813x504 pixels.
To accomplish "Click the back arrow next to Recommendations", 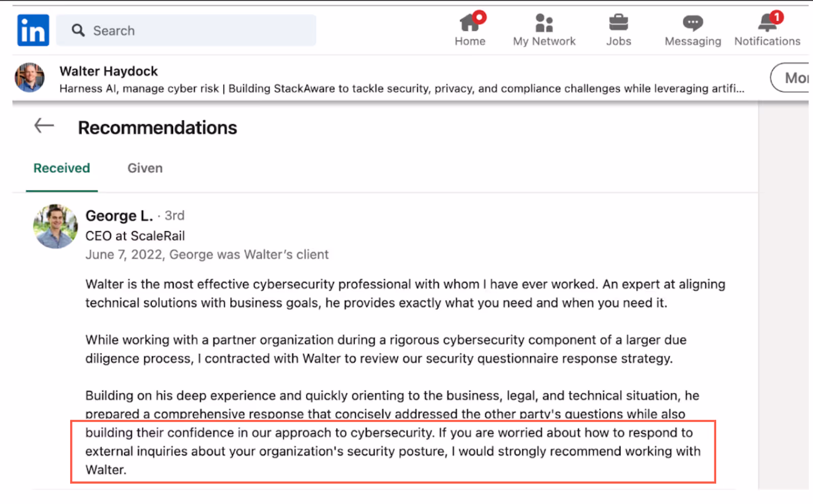I will pyautogui.click(x=43, y=125).
